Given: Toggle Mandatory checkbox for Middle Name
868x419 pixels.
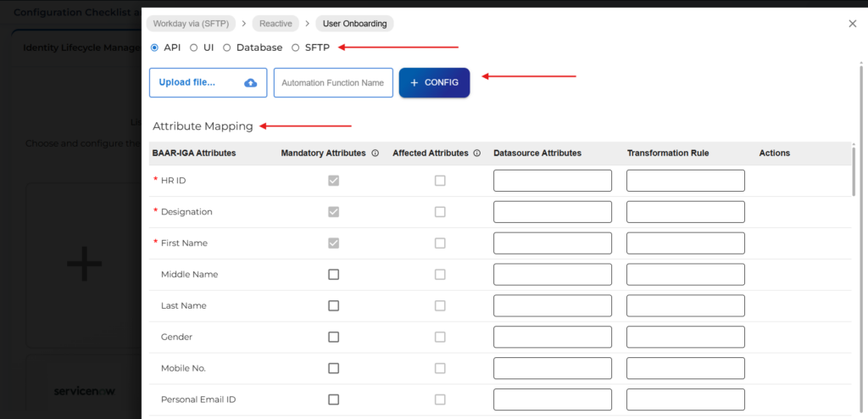Looking at the screenshot, I should [x=333, y=274].
